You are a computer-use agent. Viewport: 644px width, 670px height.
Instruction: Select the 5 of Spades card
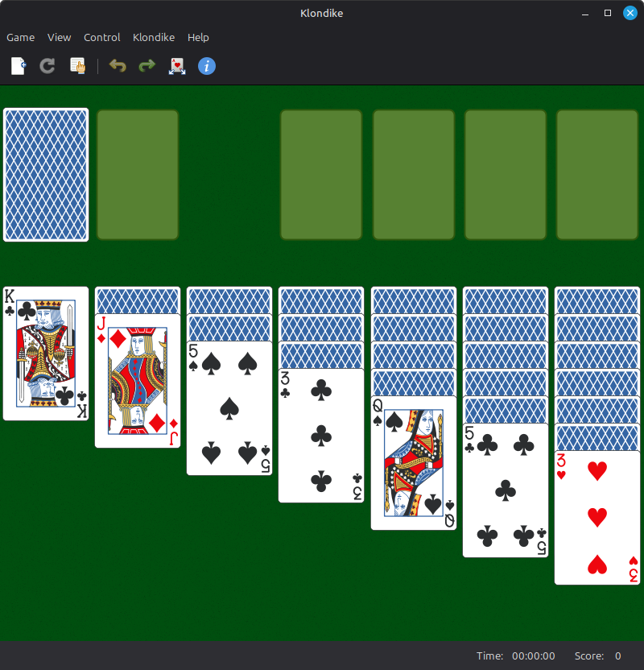pyautogui.click(x=229, y=408)
